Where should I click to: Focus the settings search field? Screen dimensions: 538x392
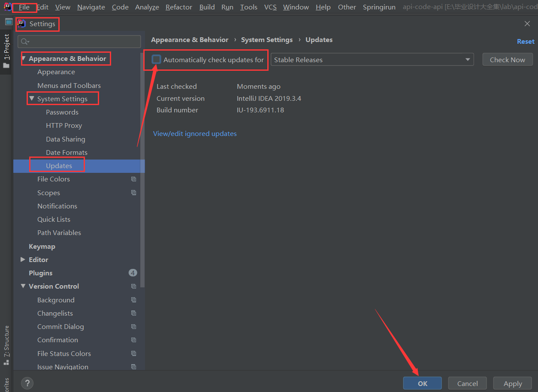pos(79,42)
